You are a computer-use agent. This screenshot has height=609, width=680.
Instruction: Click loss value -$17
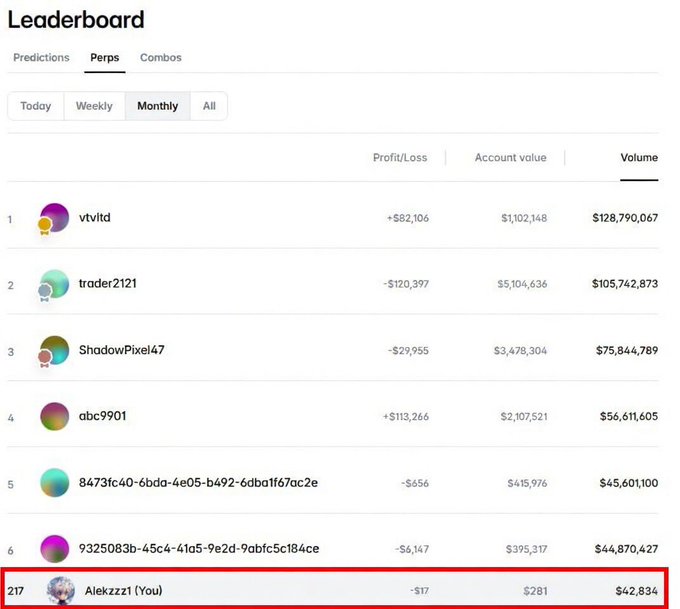(419, 591)
